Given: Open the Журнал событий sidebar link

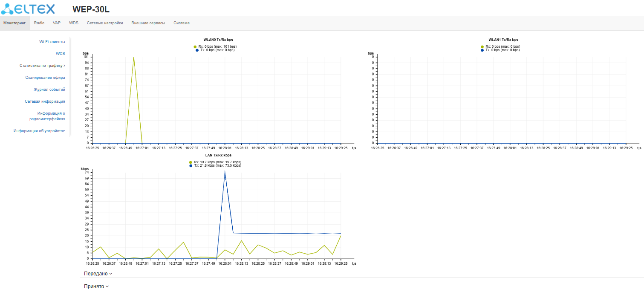Looking at the screenshot, I should tap(49, 90).
